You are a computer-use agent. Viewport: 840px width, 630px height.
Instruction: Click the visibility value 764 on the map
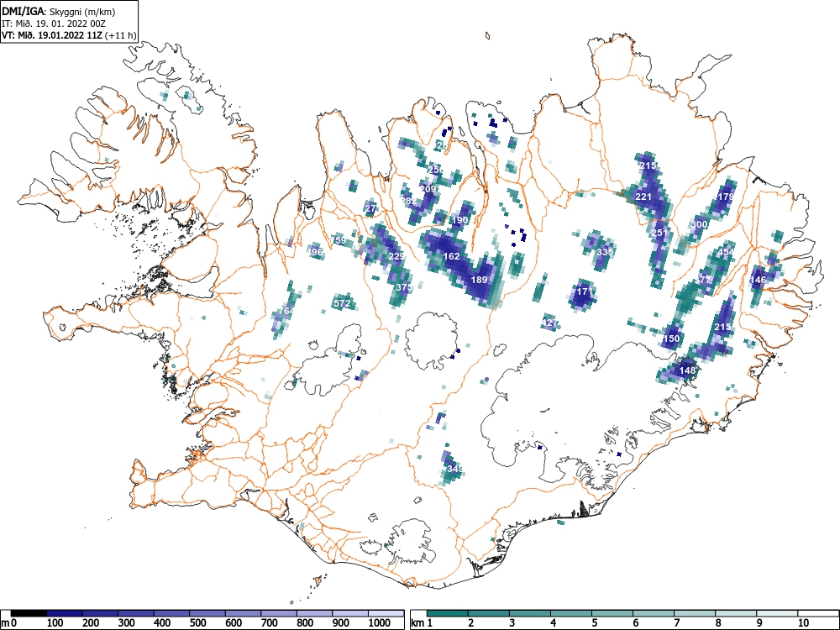[286, 311]
